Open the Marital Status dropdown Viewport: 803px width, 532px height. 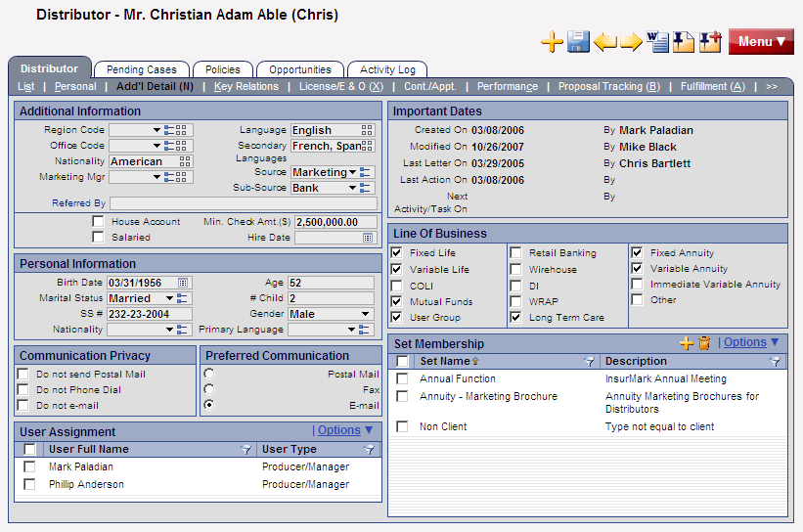click(x=168, y=298)
